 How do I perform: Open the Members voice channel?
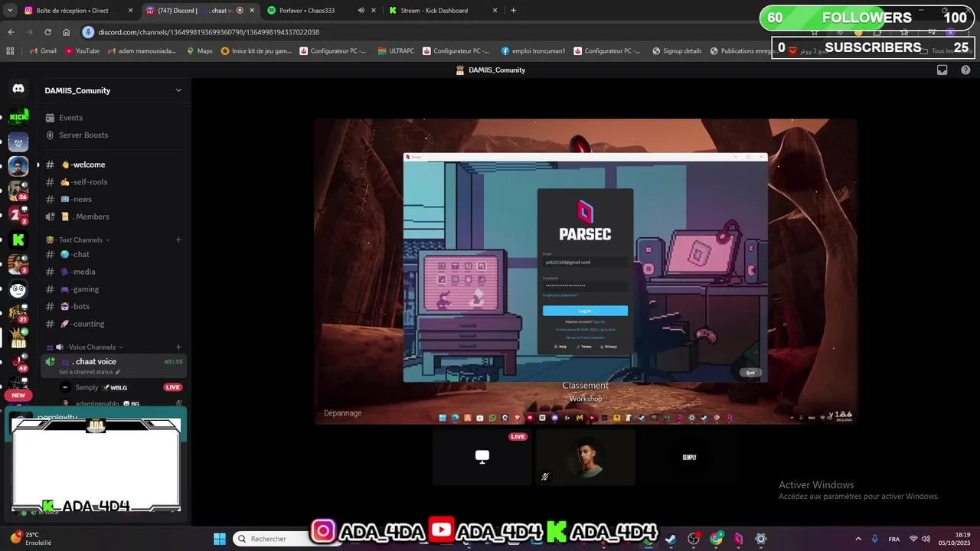[x=113, y=217]
